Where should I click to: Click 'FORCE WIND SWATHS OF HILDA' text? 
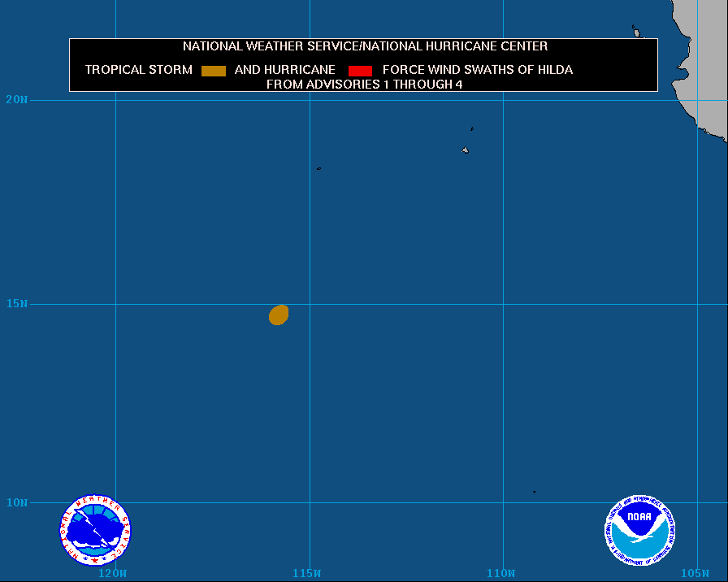coord(478,70)
